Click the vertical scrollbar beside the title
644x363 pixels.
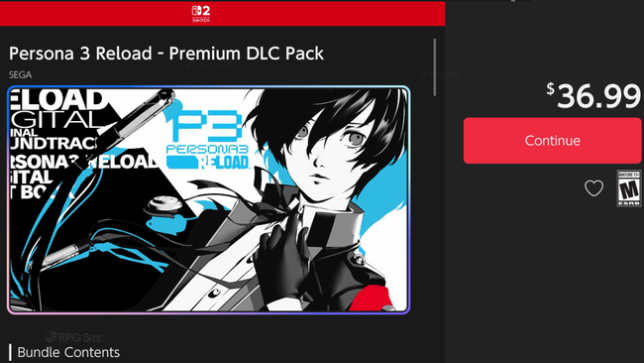tap(434, 67)
